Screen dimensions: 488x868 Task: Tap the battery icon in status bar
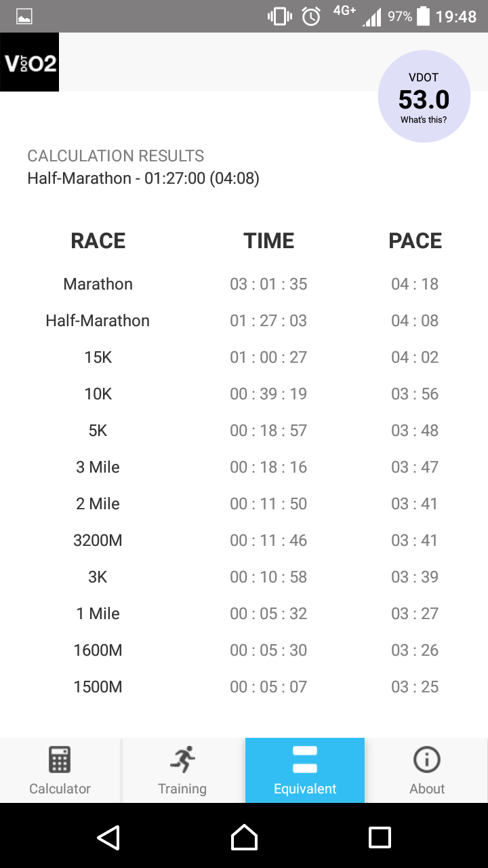(424, 16)
